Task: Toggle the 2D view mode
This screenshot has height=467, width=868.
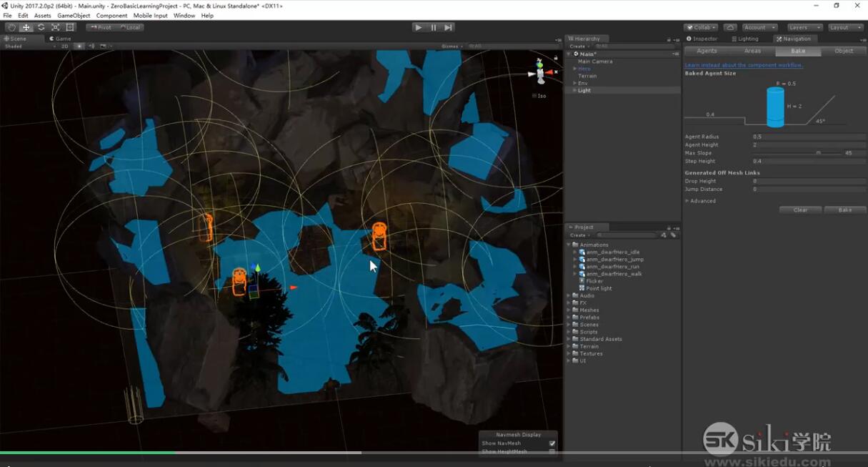Action: tap(65, 46)
